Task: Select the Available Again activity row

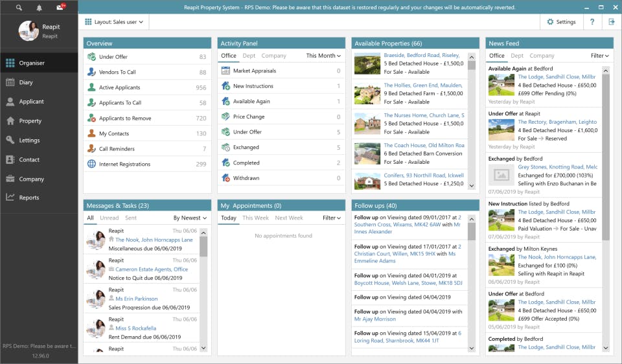Action: tap(281, 101)
